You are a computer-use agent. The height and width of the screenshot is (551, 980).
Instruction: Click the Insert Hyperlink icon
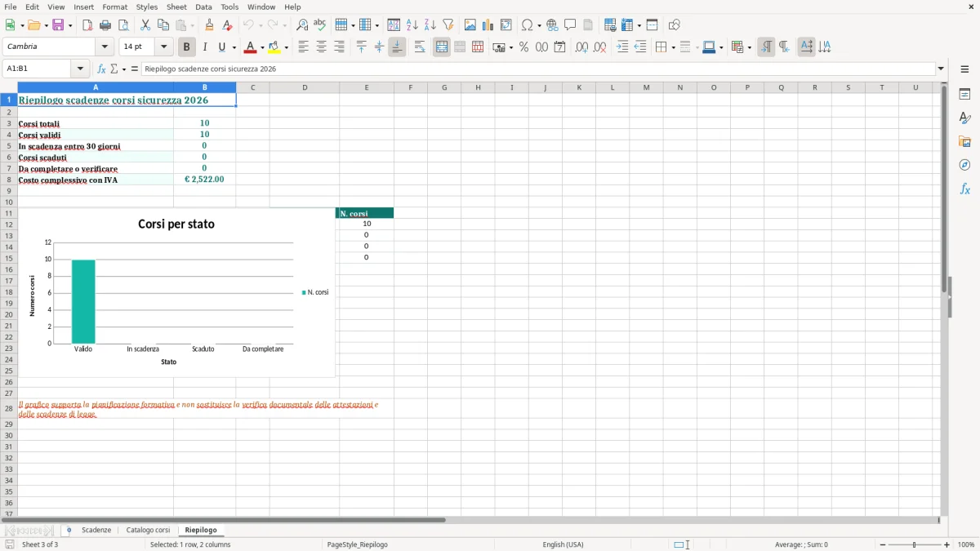[552, 25]
